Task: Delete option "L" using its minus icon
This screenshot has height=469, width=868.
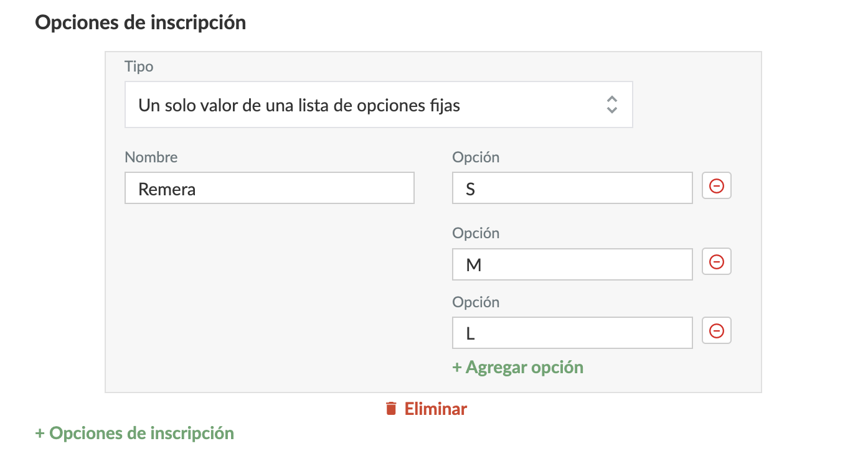Action: pyautogui.click(x=717, y=331)
